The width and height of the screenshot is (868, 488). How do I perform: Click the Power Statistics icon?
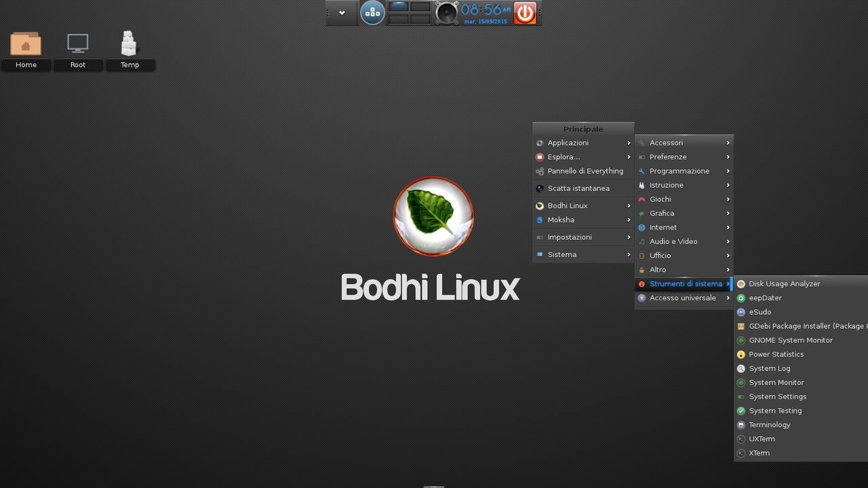[x=741, y=354]
